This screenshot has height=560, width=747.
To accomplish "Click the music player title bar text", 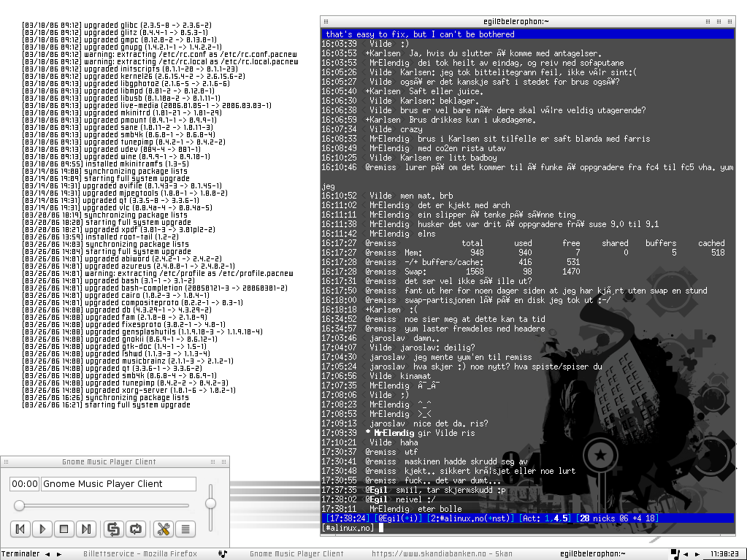I will 109,462.
